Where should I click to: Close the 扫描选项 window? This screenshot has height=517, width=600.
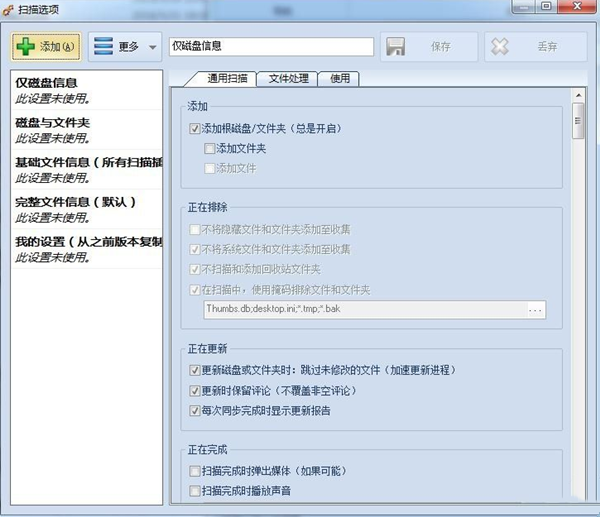pos(577,7)
